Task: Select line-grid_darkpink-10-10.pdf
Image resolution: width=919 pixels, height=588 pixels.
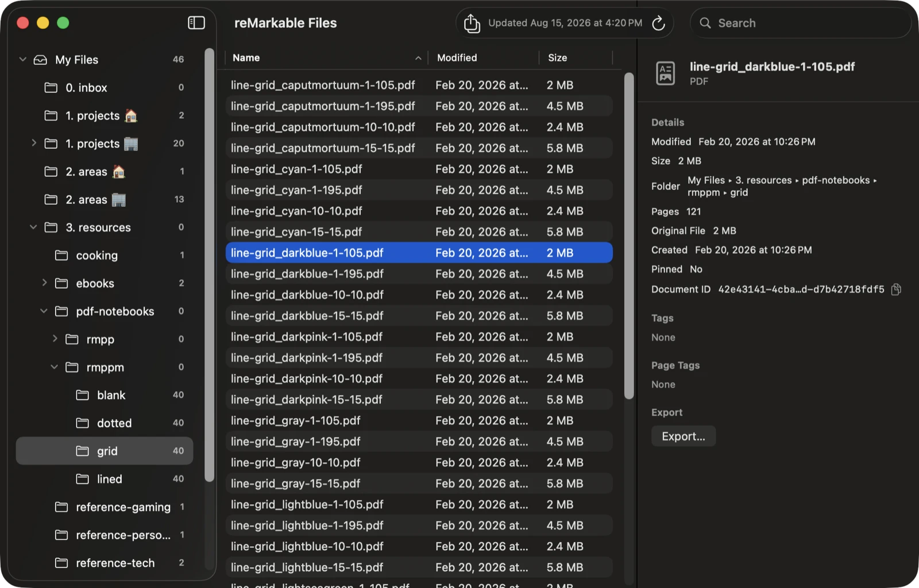Action: click(419, 378)
